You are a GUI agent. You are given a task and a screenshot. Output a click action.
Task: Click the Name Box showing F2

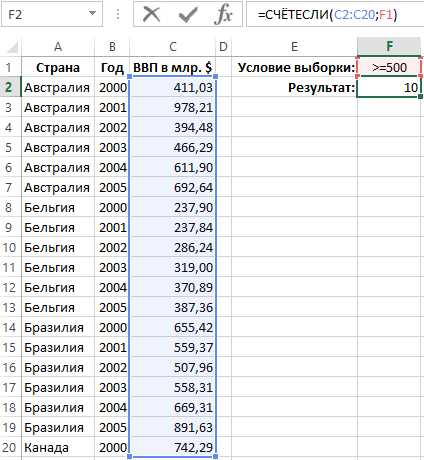[x=52, y=14]
